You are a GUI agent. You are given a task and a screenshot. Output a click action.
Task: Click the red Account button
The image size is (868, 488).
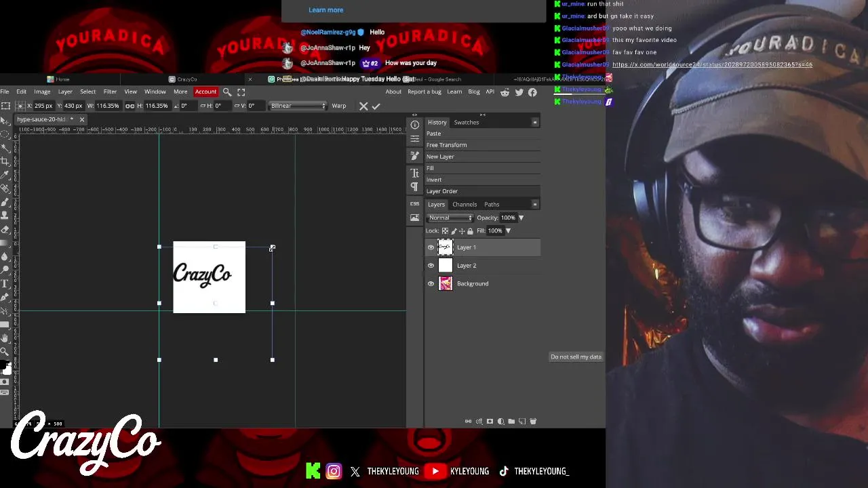(x=205, y=91)
